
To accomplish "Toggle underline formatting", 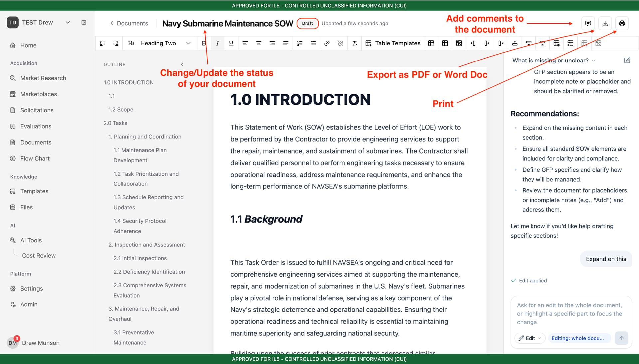I will point(231,43).
